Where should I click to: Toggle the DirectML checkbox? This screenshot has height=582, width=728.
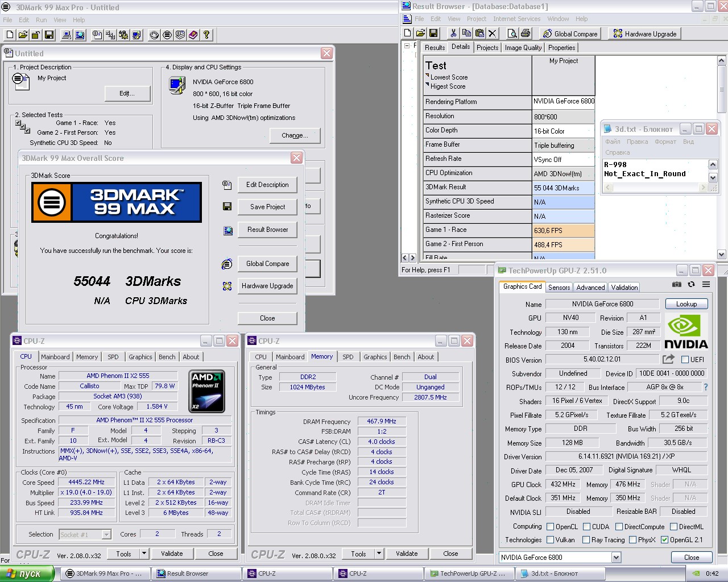673,527
